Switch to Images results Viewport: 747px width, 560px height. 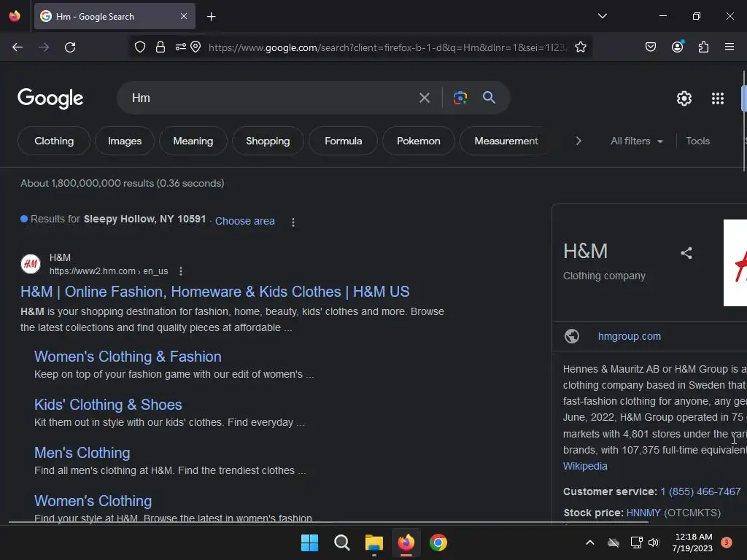click(124, 141)
